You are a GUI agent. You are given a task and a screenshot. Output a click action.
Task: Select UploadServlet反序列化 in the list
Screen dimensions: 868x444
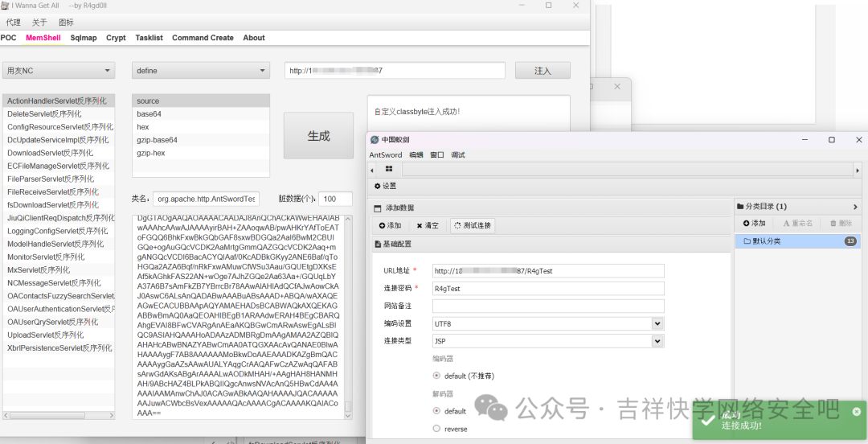[59, 335]
